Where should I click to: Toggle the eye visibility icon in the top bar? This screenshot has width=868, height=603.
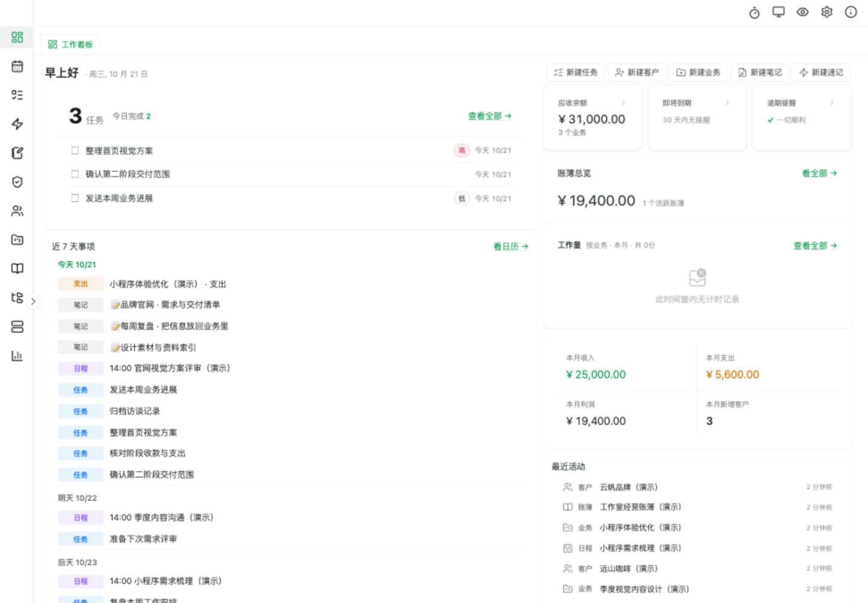[x=802, y=12]
